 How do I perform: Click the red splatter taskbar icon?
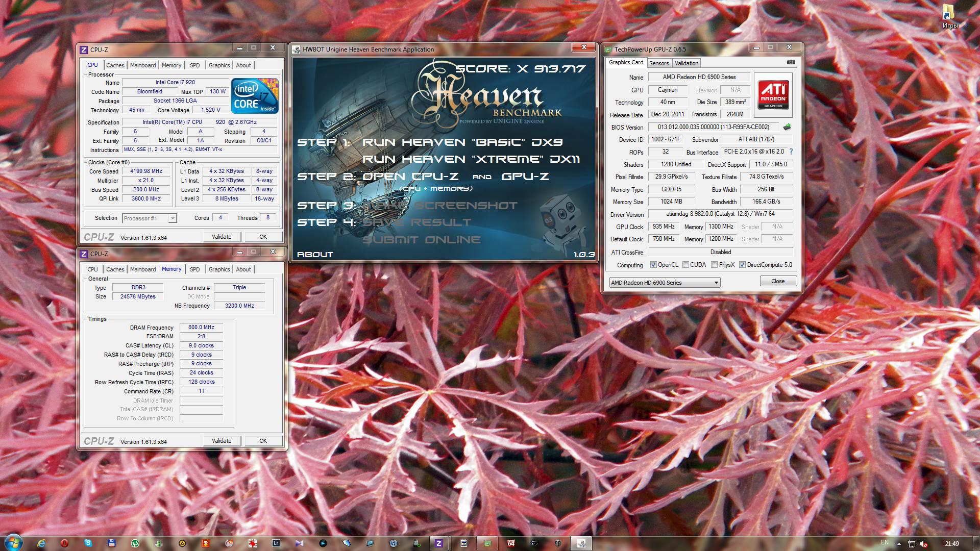point(253,543)
